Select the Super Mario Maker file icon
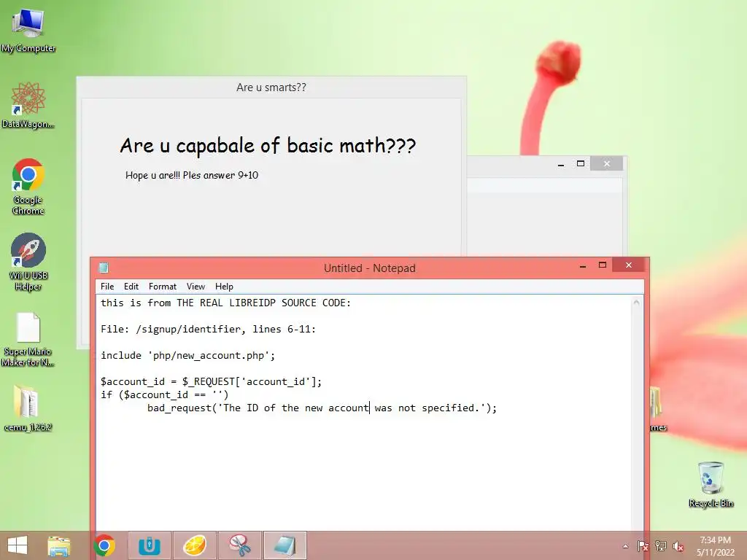The width and height of the screenshot is (747, 560). (28, 339)
